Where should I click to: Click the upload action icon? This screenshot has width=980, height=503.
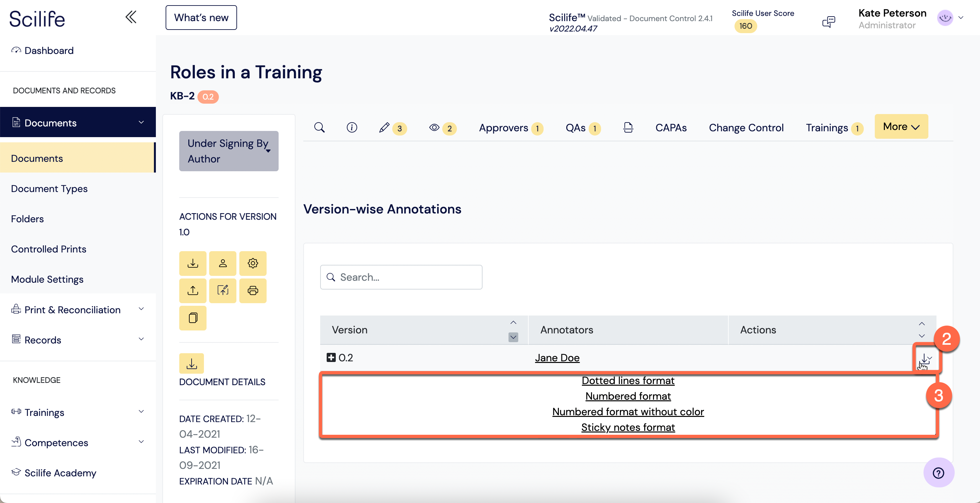point(193,290)
